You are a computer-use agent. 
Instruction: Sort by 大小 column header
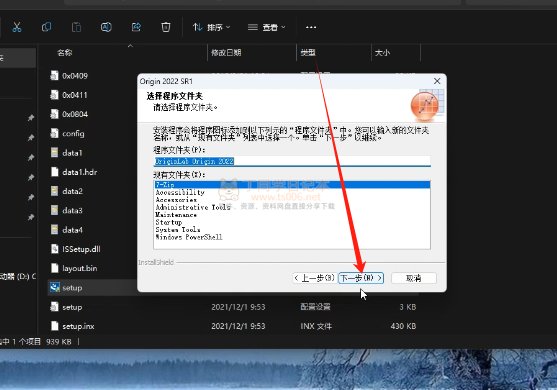(382, 53)
